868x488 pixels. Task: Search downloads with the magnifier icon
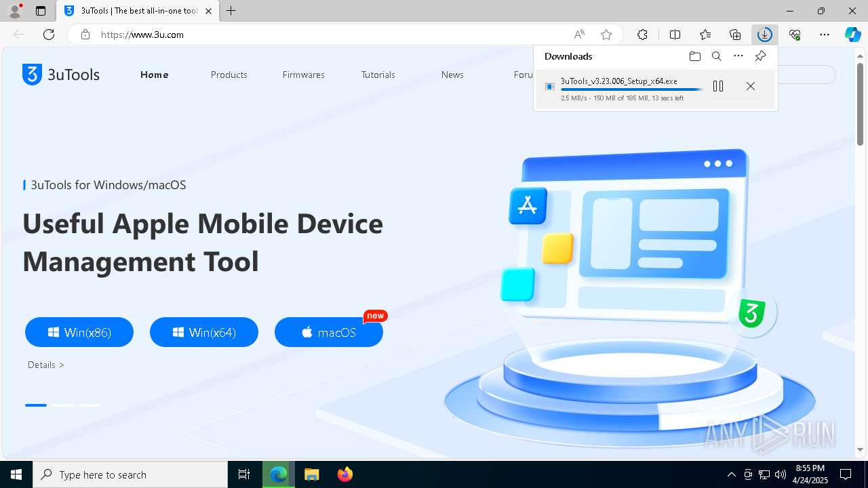coord(717,56)
